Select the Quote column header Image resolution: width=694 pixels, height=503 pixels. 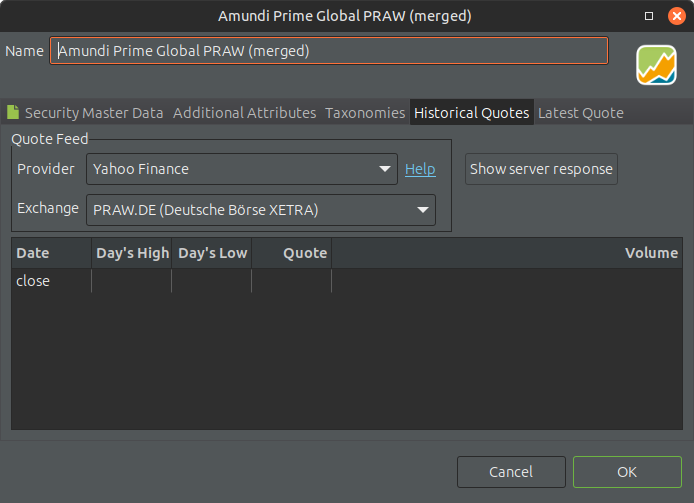pos(292,253)
